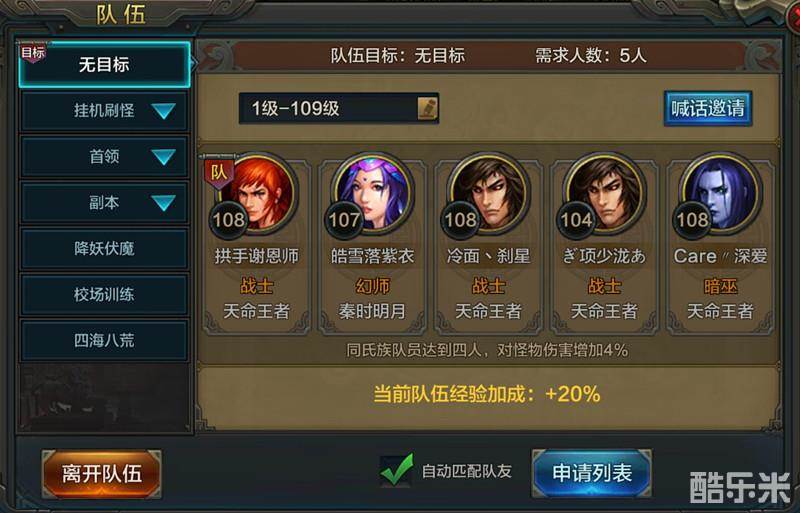
Task: Expand the 副本 category arrow
Action: [164, 202]
